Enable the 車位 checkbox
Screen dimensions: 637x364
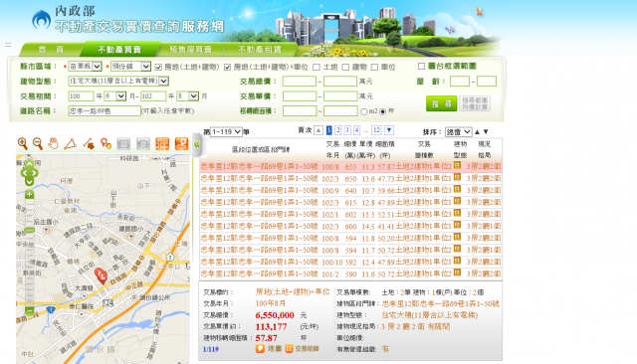tap(374, 67)
